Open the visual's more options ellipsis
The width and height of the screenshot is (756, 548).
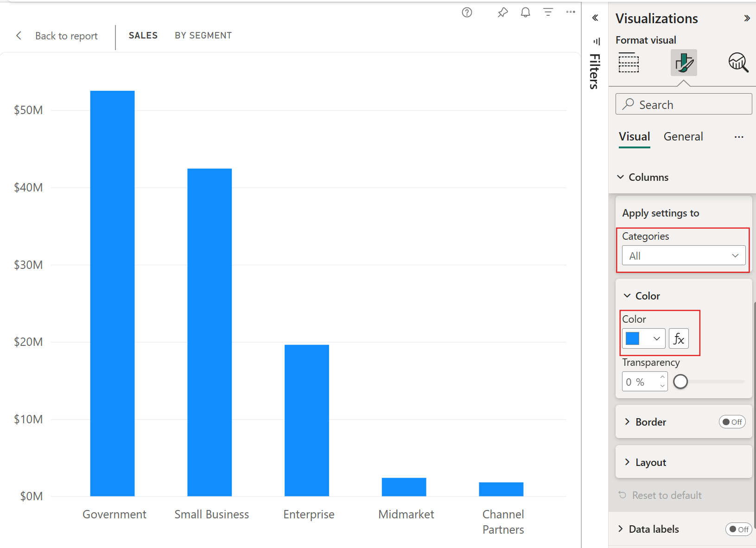point(571,12)
